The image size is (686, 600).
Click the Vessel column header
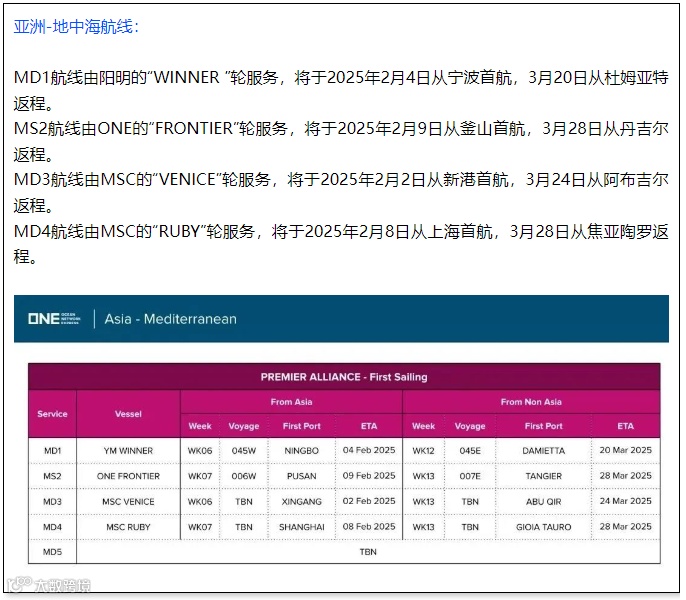[x=128, y=414]
